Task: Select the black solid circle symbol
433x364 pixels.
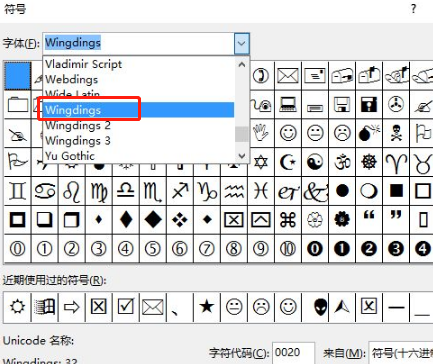Action: coord(342,191)
